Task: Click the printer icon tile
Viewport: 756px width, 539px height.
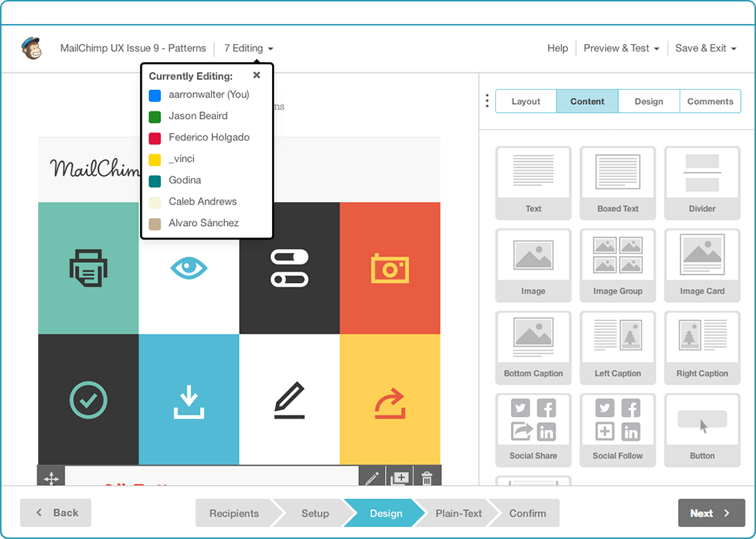Action: [88, 268]
